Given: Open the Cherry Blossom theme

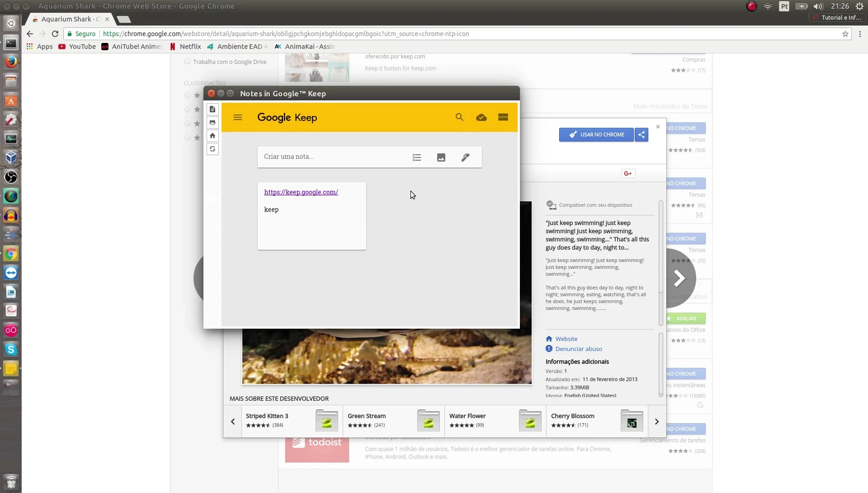Looking at the screenshot, I should coord(597,421).
